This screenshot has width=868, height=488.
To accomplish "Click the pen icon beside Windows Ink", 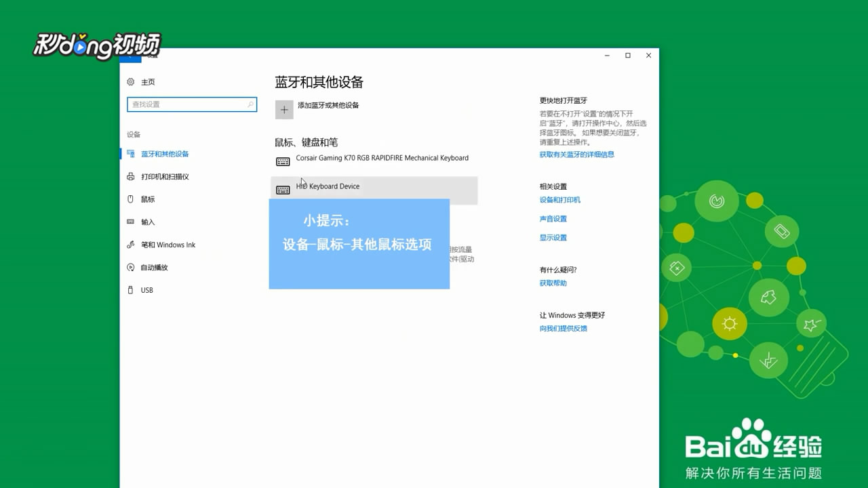I will click(x=131, y=245).
